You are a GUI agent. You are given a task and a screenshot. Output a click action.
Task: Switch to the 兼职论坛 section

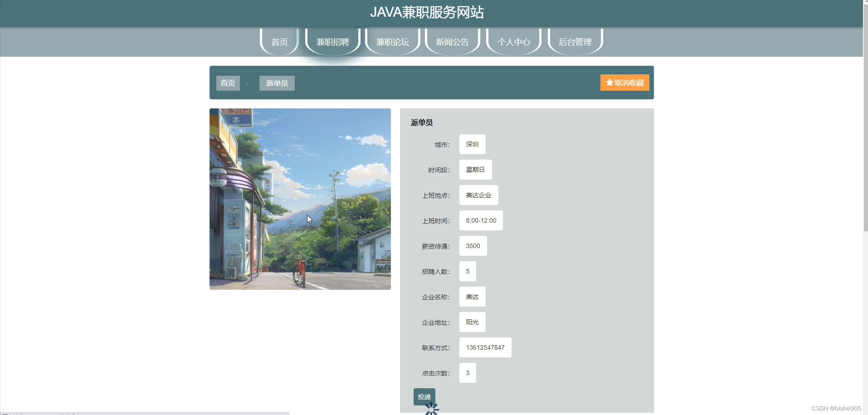[392, 42]
